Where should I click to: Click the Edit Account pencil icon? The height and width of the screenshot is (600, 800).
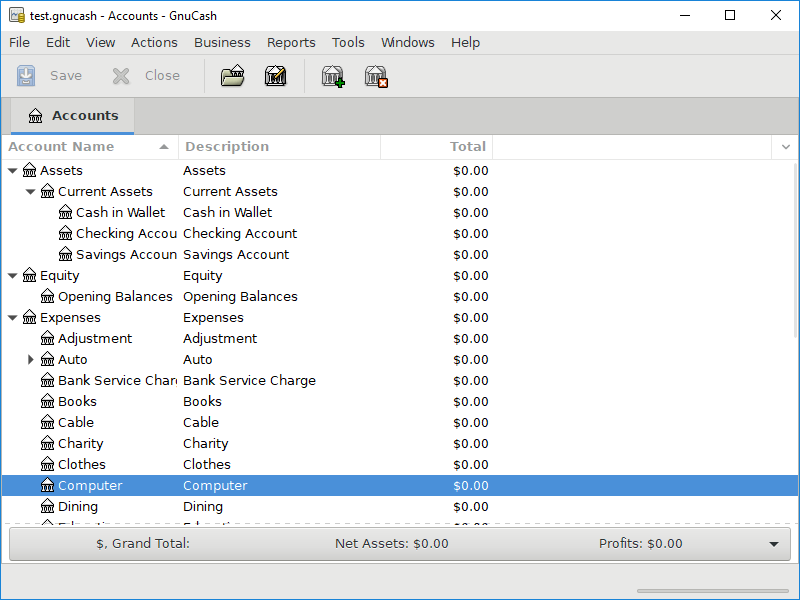[275, 76]
